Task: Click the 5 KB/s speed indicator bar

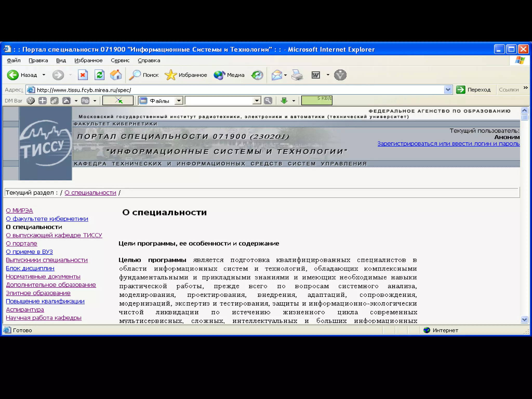Action: [x=317, y=100]
